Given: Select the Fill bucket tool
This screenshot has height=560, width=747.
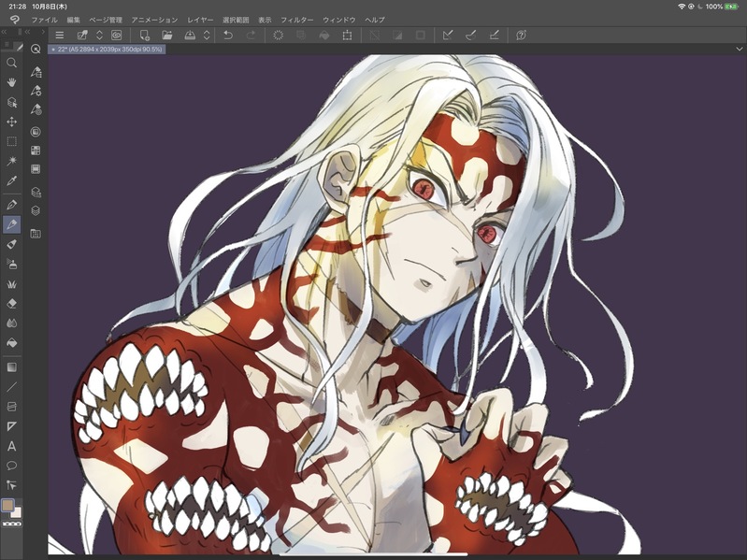Looking at the screenshot, I should pos(12,343).
